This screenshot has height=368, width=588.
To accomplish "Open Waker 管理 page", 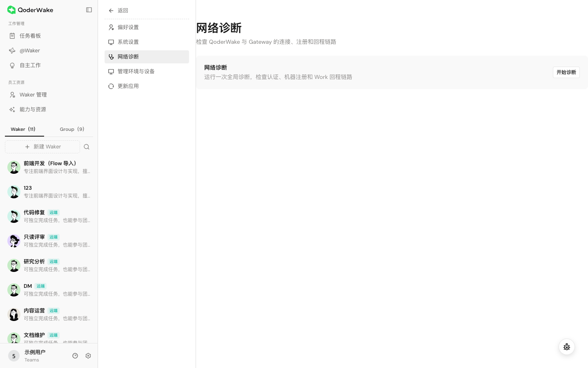I will [49, 95].
